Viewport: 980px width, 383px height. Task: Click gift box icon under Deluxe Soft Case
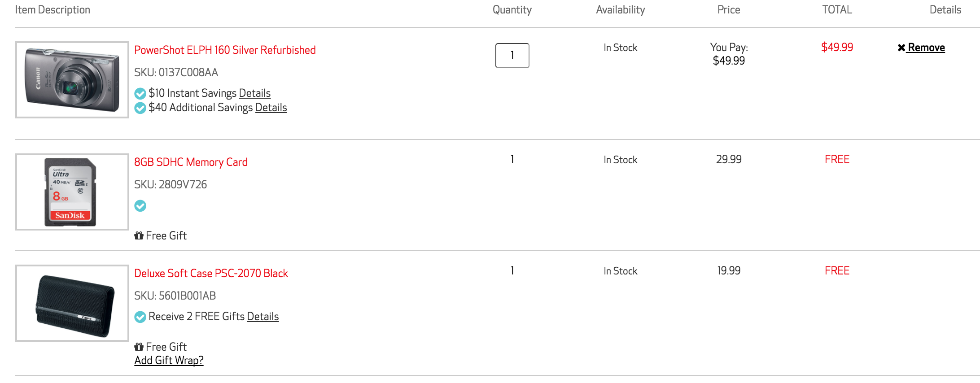coord(139,347)
